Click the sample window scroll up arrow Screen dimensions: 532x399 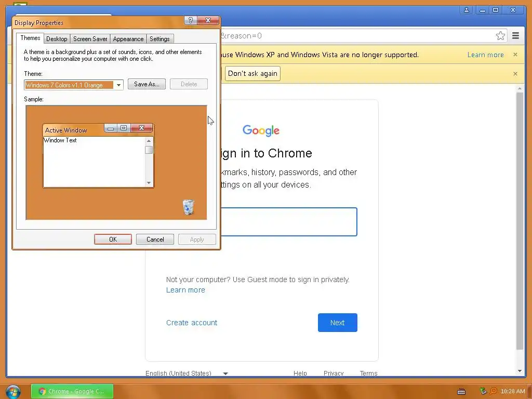click(x=149, y=140)
